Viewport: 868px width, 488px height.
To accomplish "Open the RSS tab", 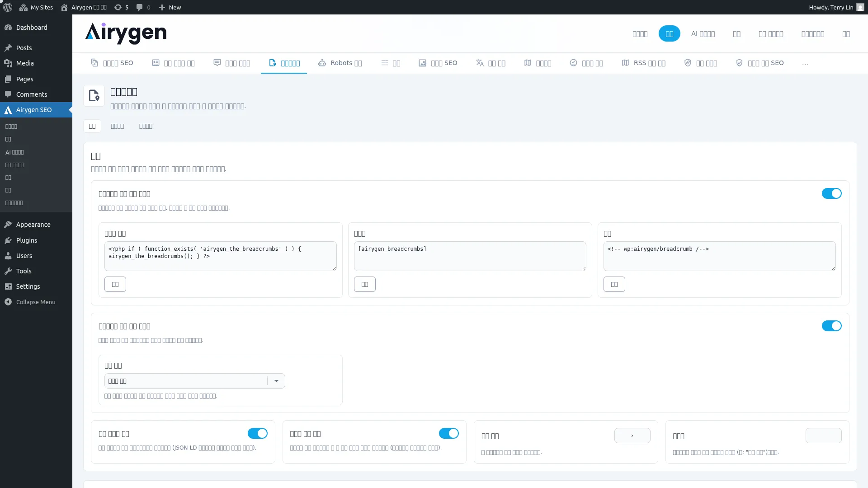I will 644,63.
